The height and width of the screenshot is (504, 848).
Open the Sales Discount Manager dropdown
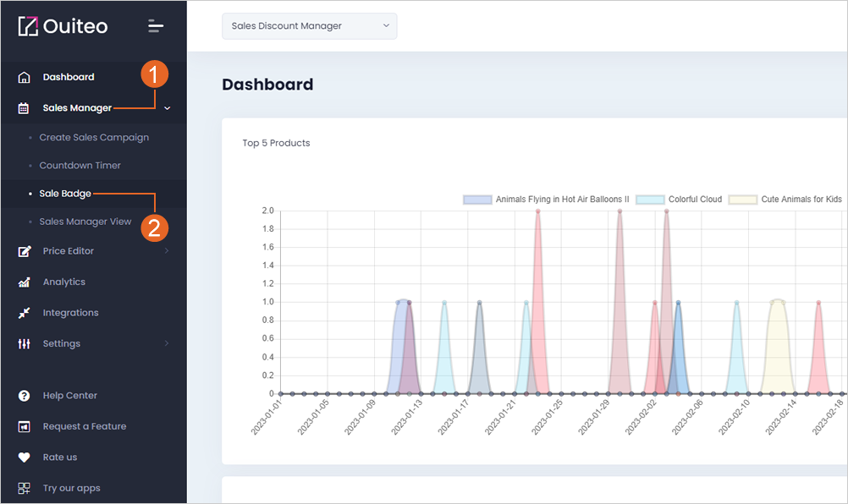(x=310, y=26)
